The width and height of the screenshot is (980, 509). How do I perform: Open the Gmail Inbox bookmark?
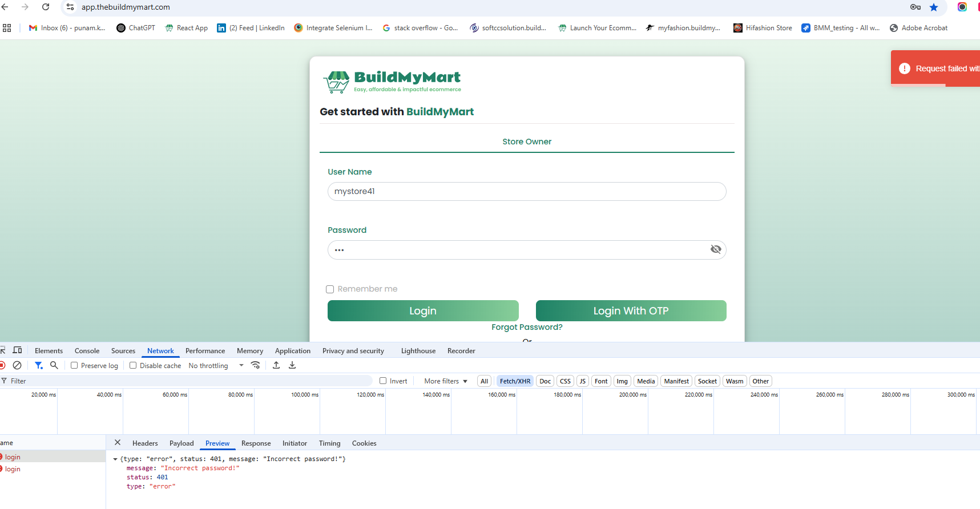point(67,27)
